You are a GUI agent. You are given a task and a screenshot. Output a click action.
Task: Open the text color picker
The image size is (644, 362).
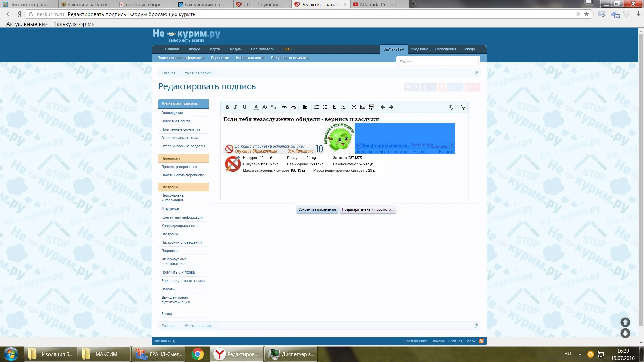pos(256,107)
